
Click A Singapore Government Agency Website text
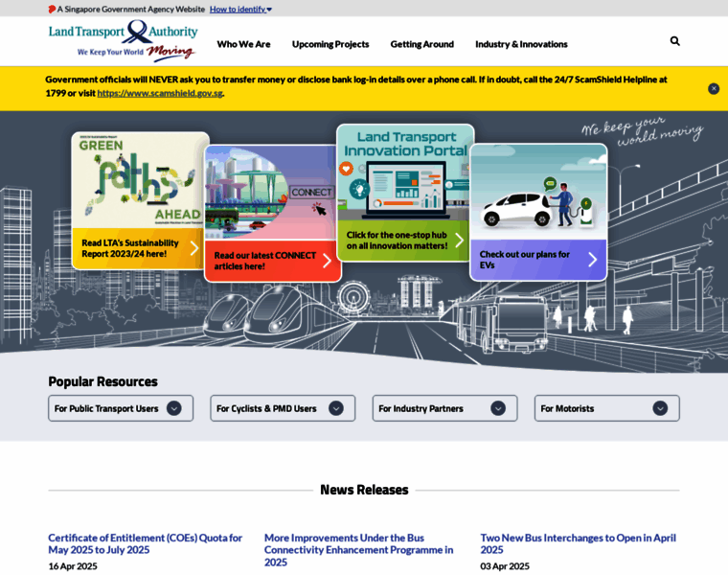point(131,10)
